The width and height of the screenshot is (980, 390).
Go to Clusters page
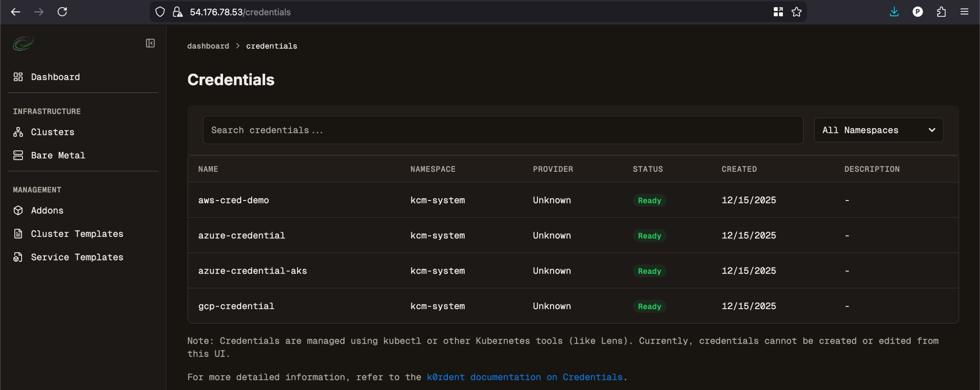point(52,132)
